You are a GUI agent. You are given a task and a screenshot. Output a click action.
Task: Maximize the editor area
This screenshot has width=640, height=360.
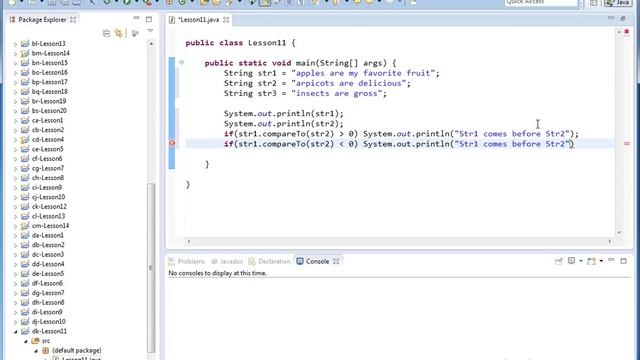[x=623, y=18]
